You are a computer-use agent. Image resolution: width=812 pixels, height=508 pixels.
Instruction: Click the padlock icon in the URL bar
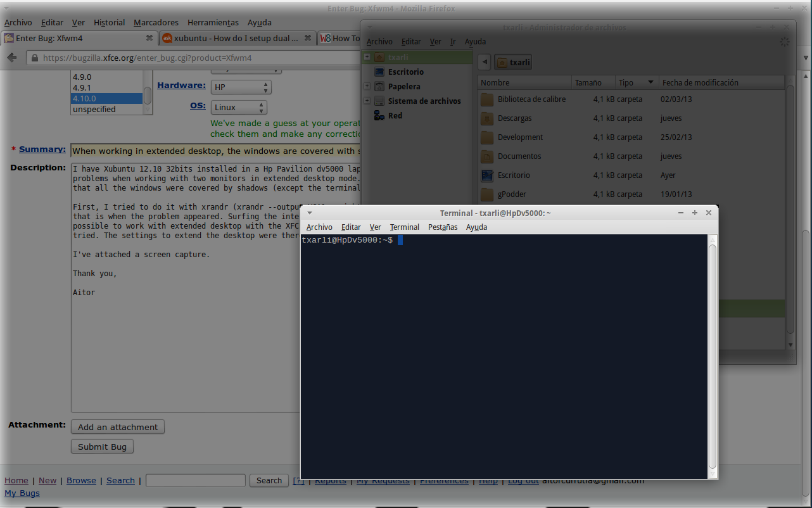34,58
